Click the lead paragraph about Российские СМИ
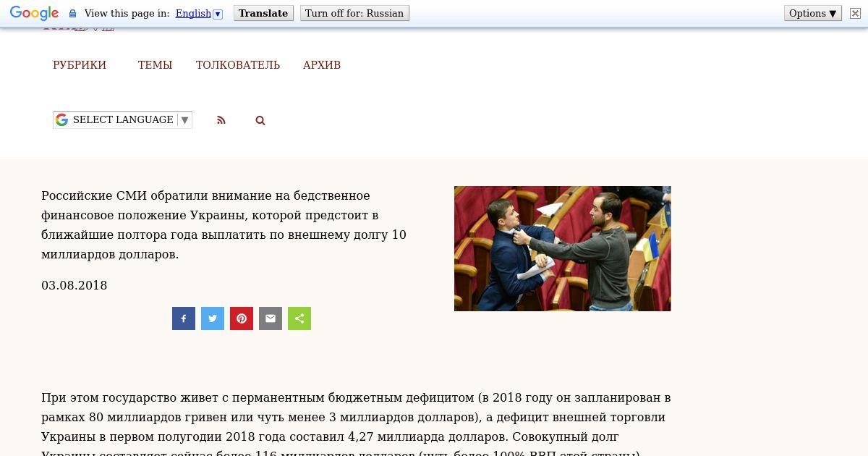Viewport: 868px width, 456px height. pyautogui.click(x=224, y=225)
